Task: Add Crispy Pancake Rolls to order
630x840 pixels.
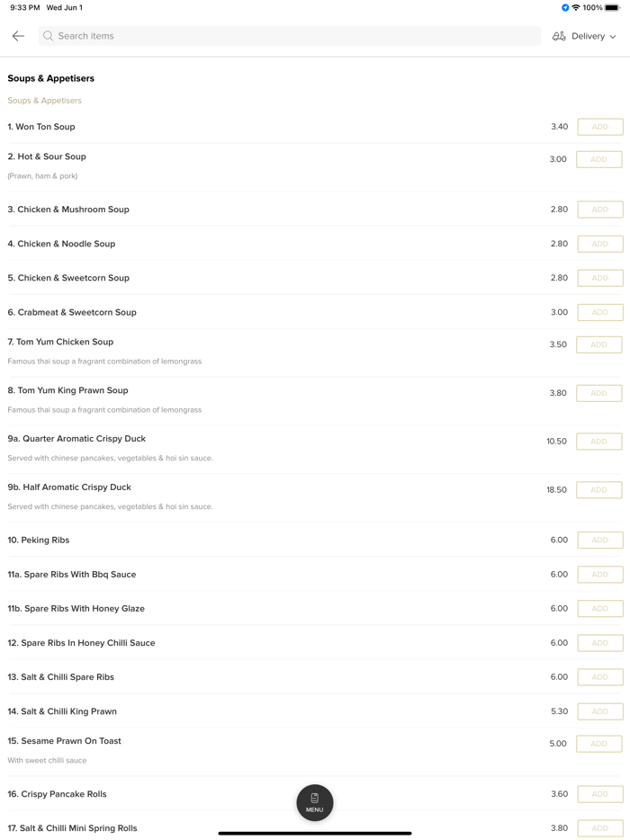Action: pyautogui.click(x=599, y=794)
